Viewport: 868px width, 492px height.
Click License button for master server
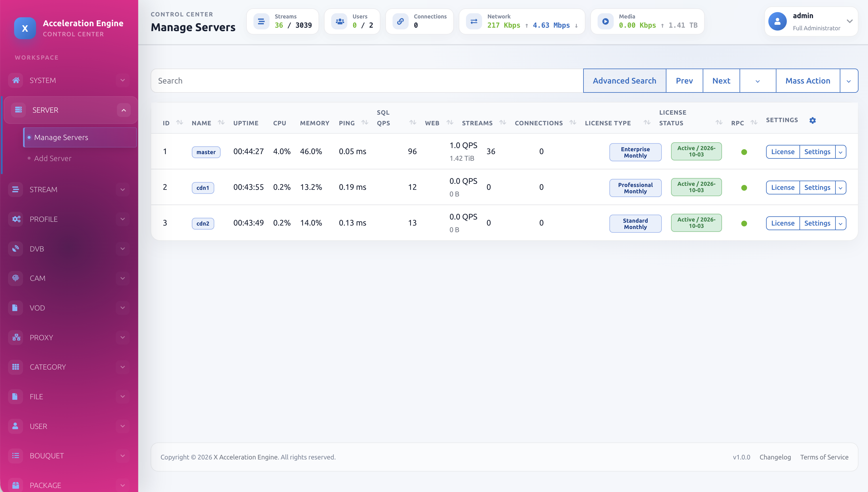click(782, 152)
